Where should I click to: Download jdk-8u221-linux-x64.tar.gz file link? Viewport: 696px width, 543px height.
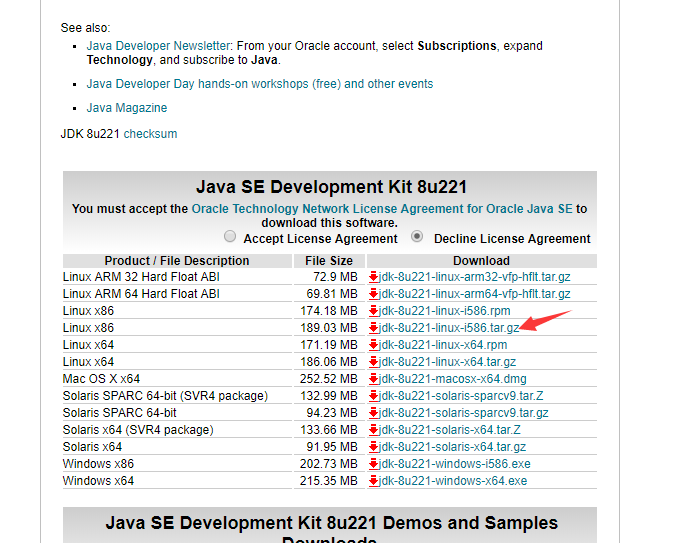pos(447,362)
